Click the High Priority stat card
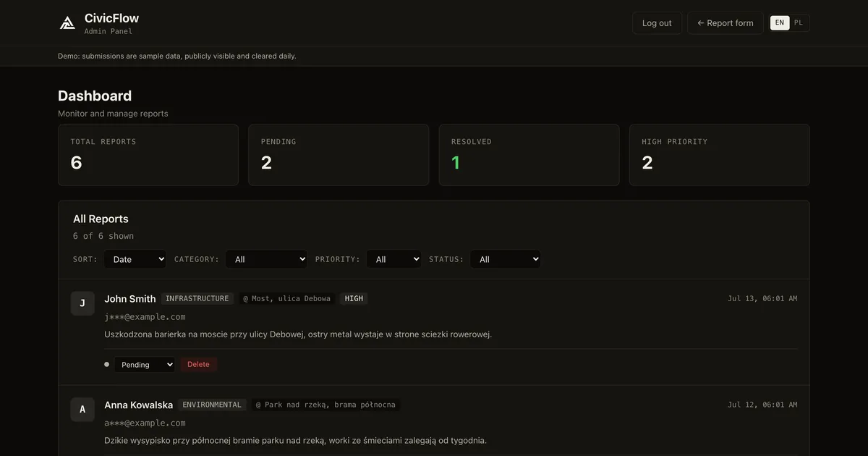 [x=720, y=155]
